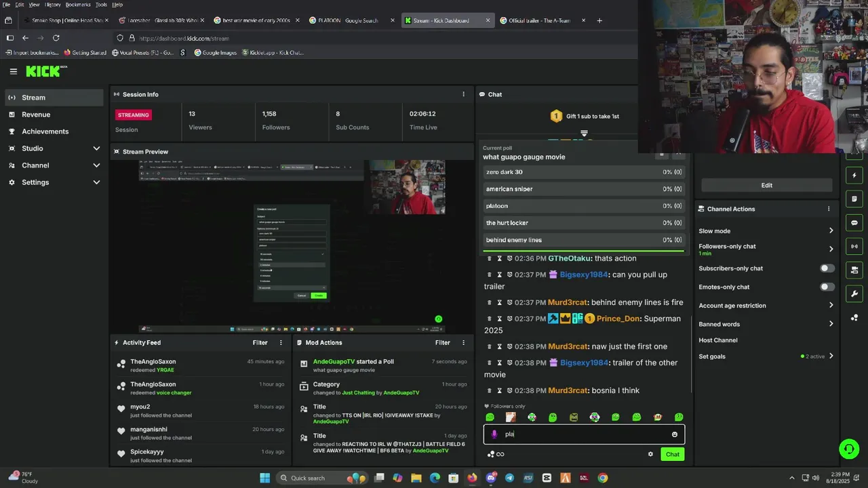Open Mod Actions Filter dropdown
The image size is (868, 488).
click(x=443, y=343)
